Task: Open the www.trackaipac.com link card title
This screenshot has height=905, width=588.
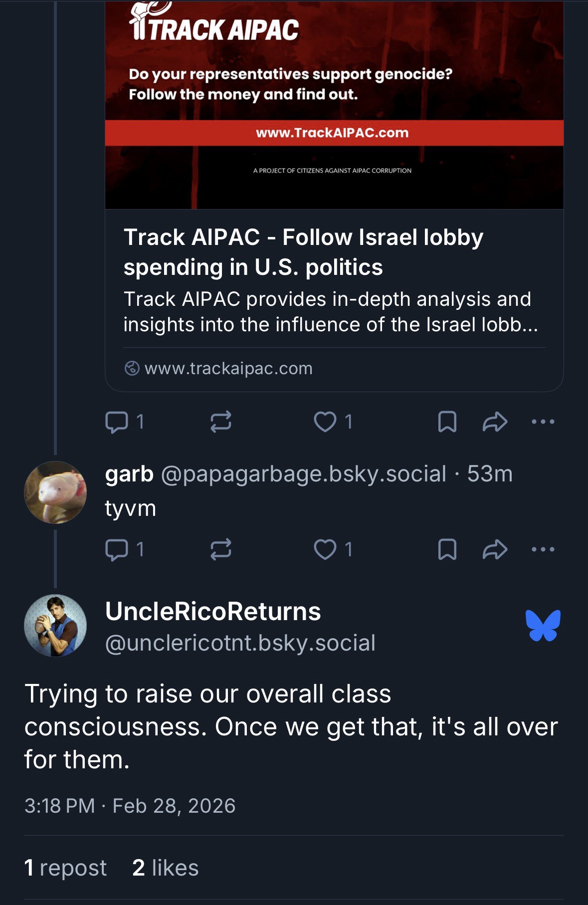Action: pyautogui.click(x=303, y=252)
